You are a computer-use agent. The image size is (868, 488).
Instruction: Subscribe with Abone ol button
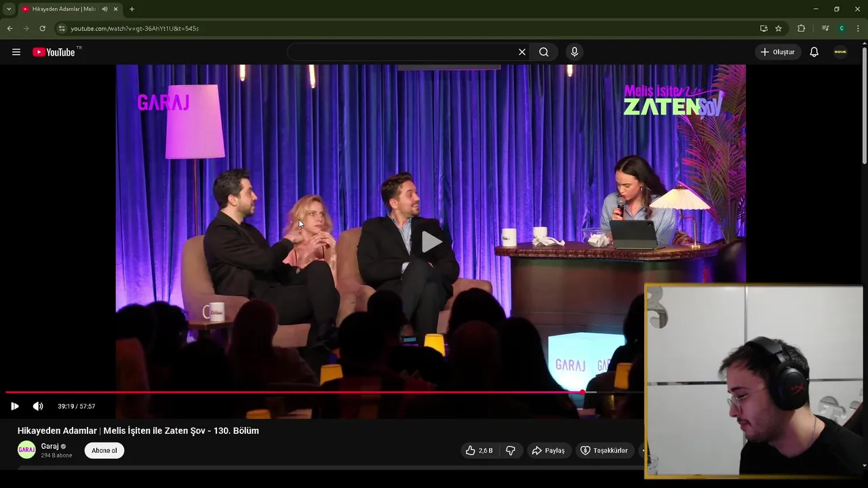pyautogui.click(x=104, y=450)
